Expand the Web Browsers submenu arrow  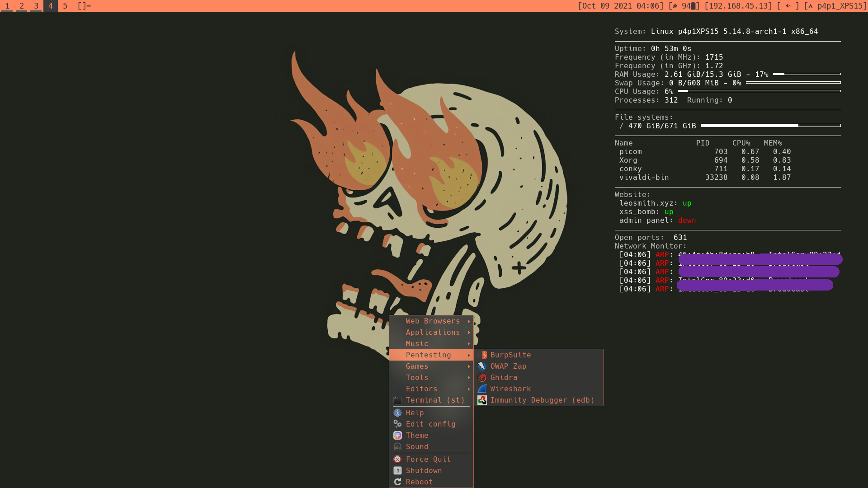pyautogui.click(x=469, y=321)
